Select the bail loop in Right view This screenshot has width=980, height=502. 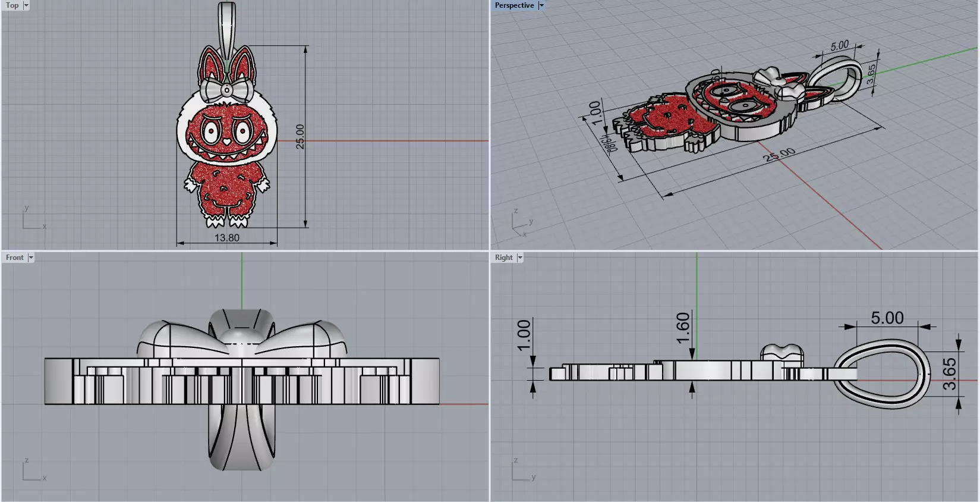(x=881, y=374)
